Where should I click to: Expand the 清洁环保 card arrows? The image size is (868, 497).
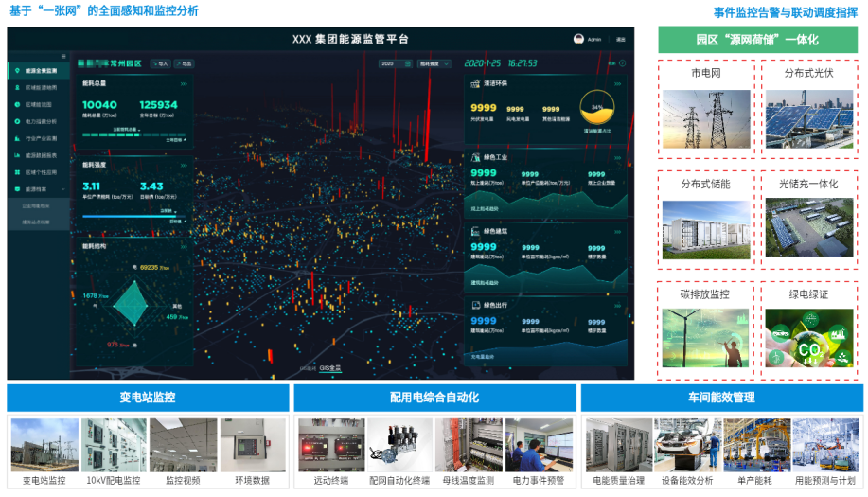click(x=617, y=84)
